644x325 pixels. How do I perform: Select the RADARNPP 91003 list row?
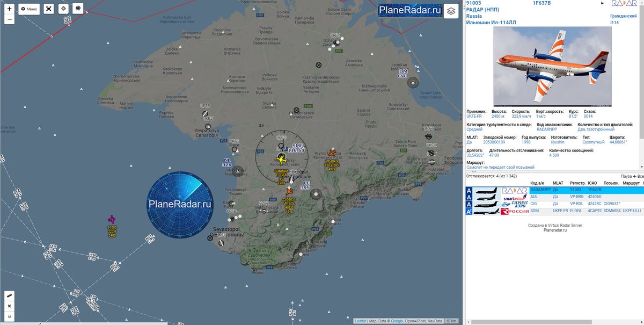pyautogui.click(x=554, y=190)
